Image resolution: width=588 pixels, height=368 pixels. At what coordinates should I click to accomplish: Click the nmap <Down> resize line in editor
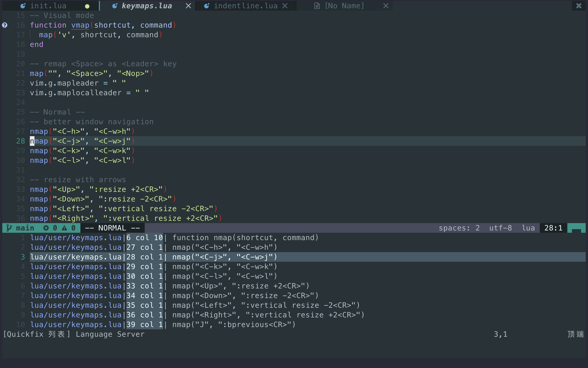(103, 199)
